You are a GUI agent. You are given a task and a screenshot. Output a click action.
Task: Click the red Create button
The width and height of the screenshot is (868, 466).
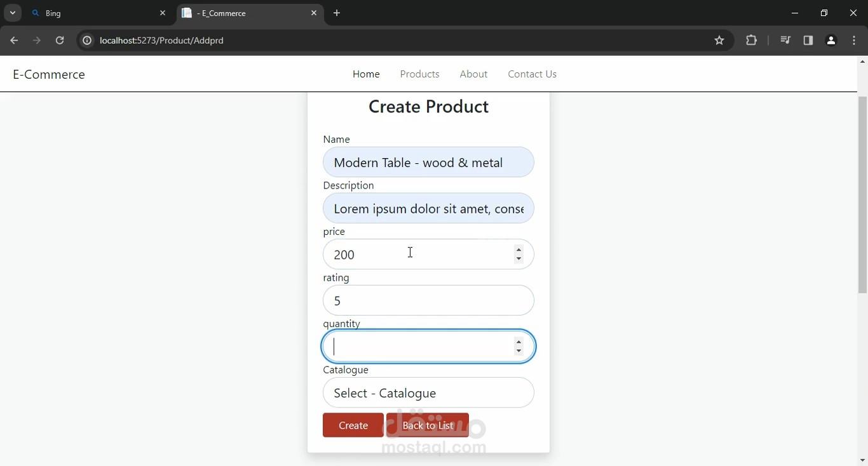pyautogui.click(x=353, y=425)
